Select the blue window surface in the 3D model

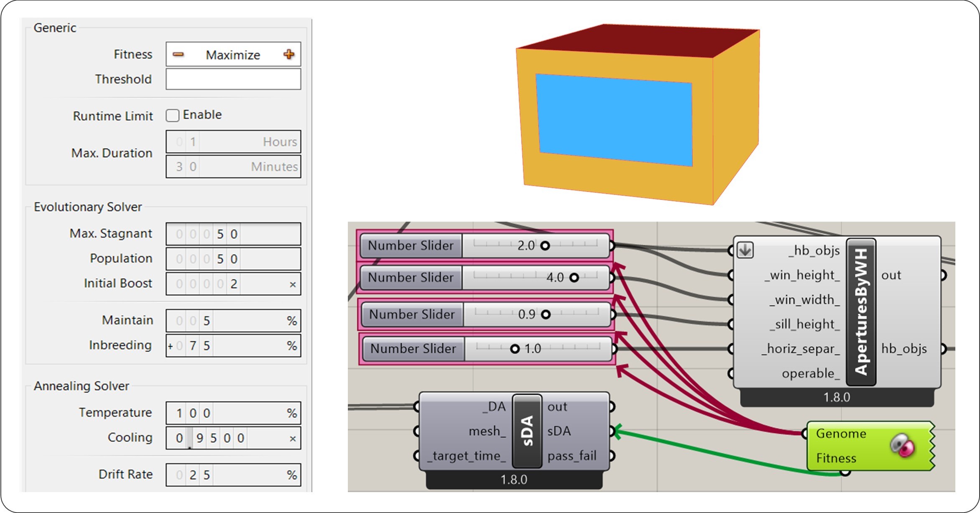click(614, 120)
